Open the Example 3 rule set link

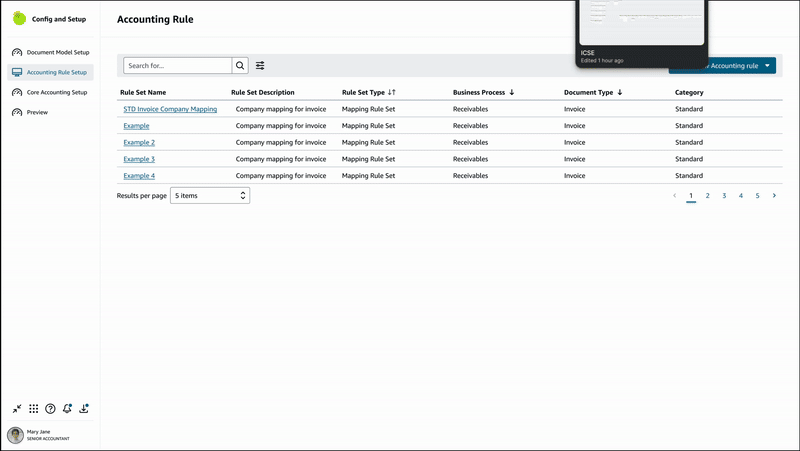click(139, 159)
